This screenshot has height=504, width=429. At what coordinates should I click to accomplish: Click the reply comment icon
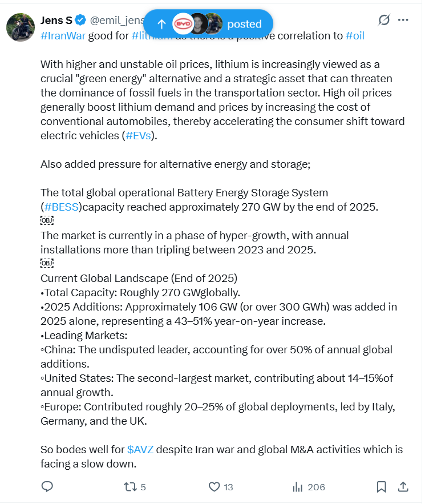pos(48,487)
